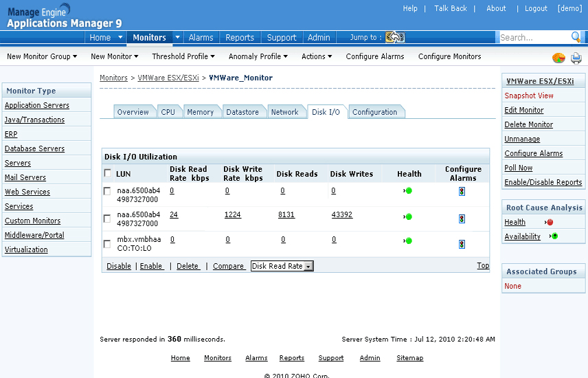Click the pie chart icon in the toolbar

(558, 58)
